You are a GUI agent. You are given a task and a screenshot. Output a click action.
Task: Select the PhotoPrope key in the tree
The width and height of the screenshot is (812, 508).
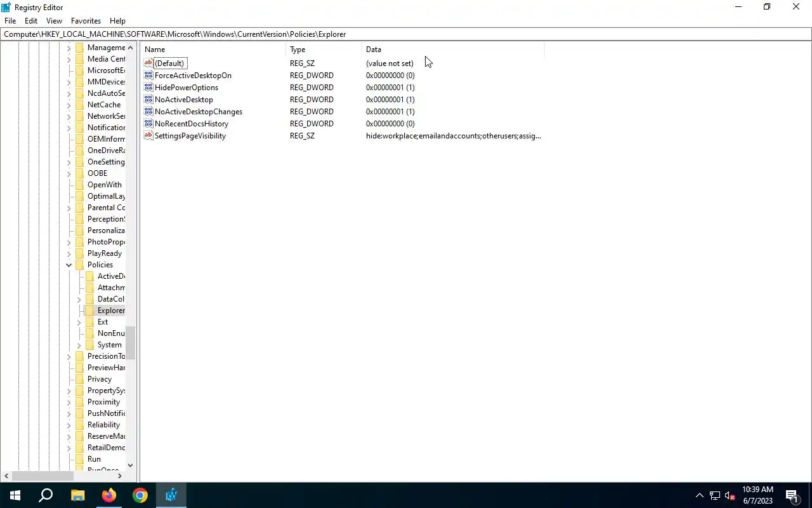click(x=106, y=242)
